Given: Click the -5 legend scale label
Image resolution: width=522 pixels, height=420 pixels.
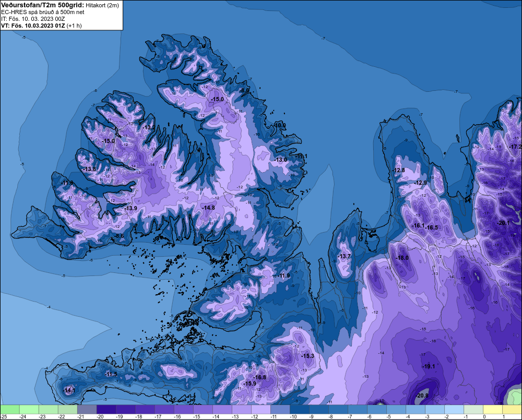Looking at the screenshot, I should pos(388,417).
